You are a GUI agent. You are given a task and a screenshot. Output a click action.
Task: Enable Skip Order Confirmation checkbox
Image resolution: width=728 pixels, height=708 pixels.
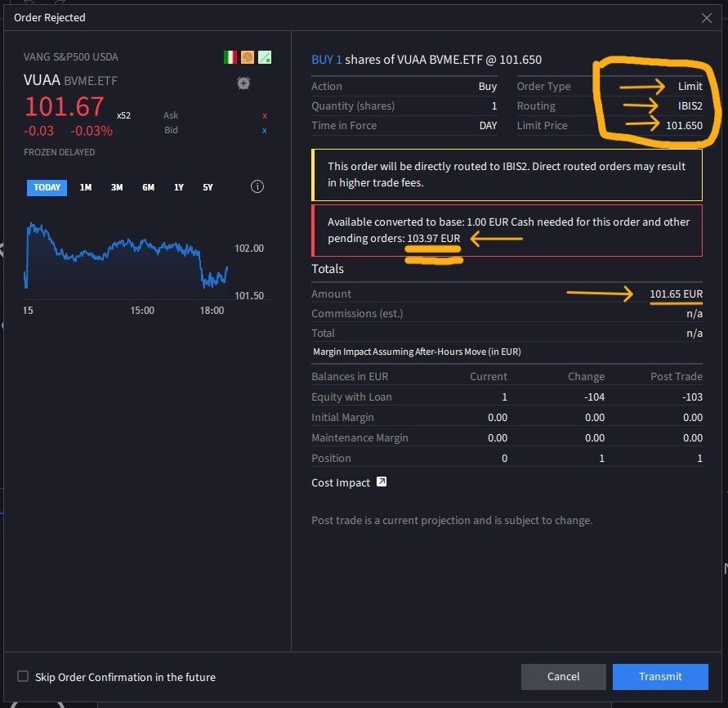(x=23, y=676)
